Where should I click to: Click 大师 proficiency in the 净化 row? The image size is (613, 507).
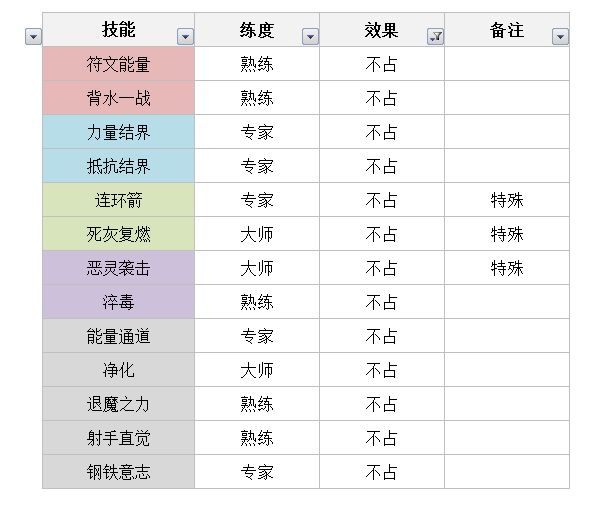(257, 371)
